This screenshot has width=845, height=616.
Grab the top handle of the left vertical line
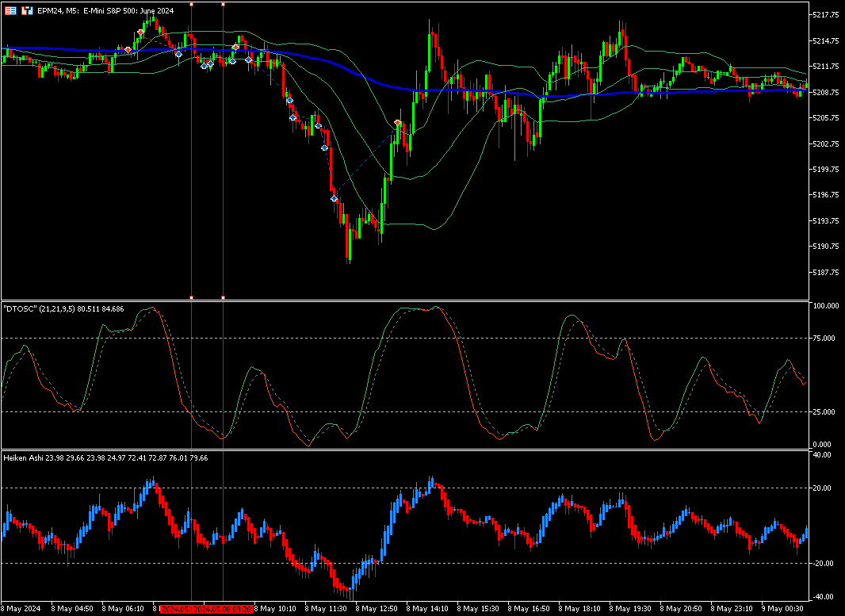point(192,4)
